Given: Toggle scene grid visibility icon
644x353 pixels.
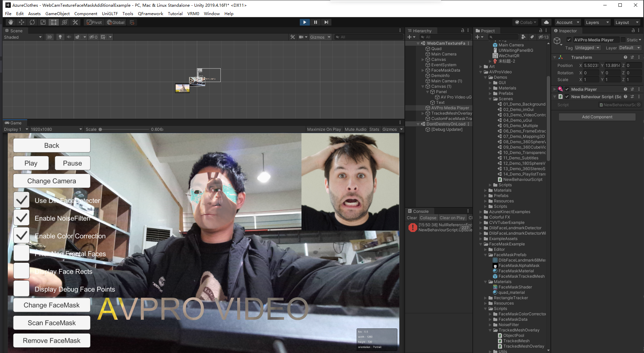Looking at the screenshot, I should (x=103, y=37).
